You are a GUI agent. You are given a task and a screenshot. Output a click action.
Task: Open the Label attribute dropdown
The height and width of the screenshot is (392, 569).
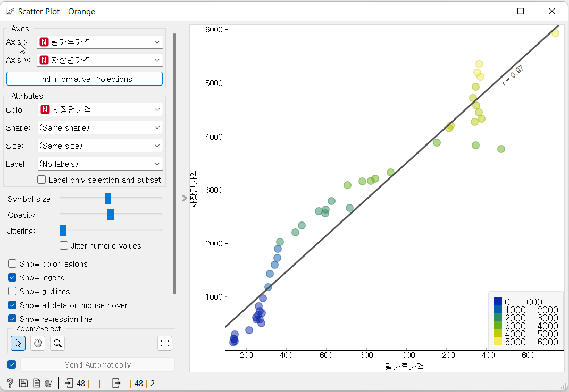[100, 164]
